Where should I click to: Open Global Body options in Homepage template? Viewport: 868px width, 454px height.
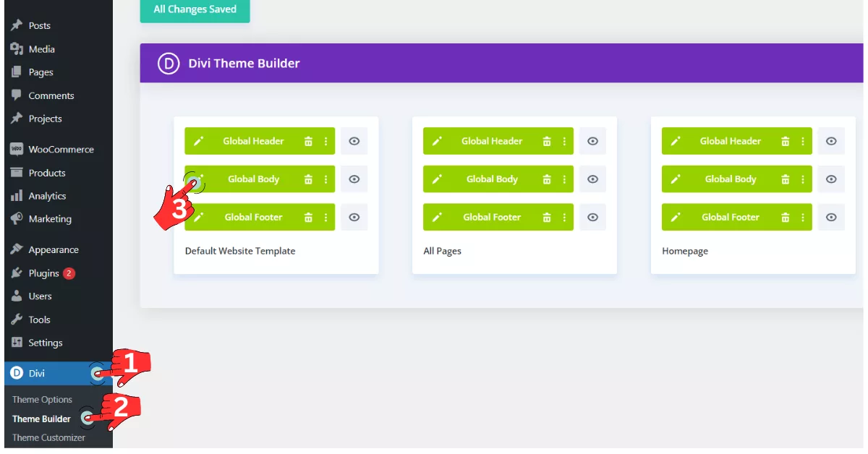(x=803, y=179)
